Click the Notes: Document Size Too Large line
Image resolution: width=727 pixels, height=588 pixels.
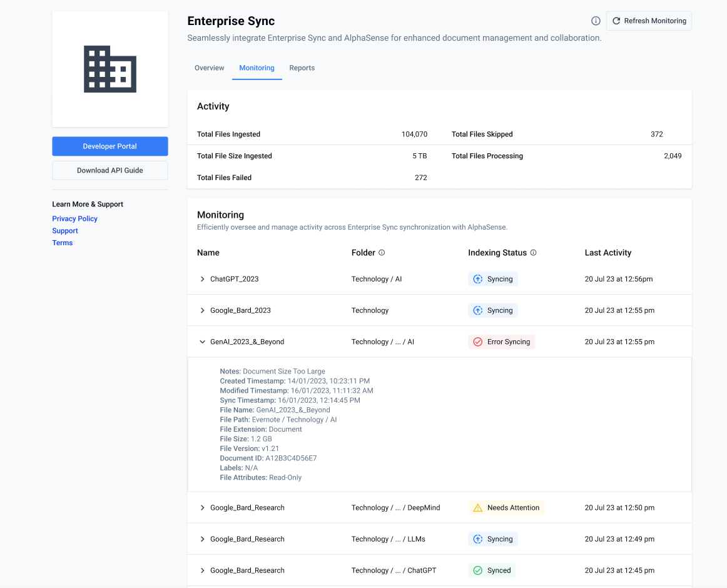pyautogui.click(x=272, y=372)
